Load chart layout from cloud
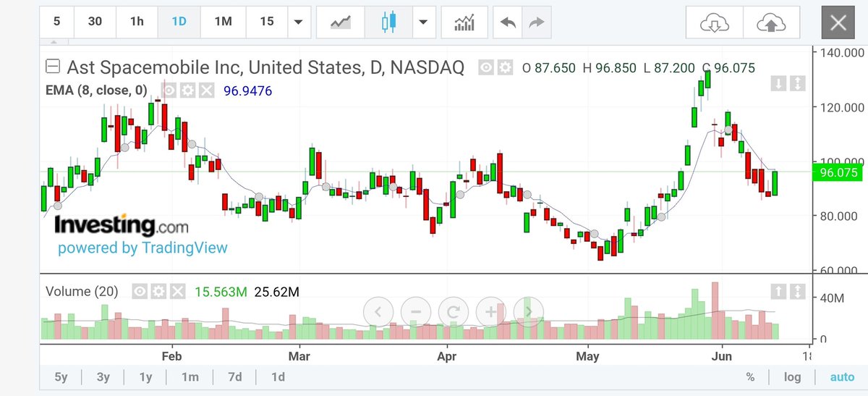The width and height of the screenshot is (868, 396). (713, 22)
